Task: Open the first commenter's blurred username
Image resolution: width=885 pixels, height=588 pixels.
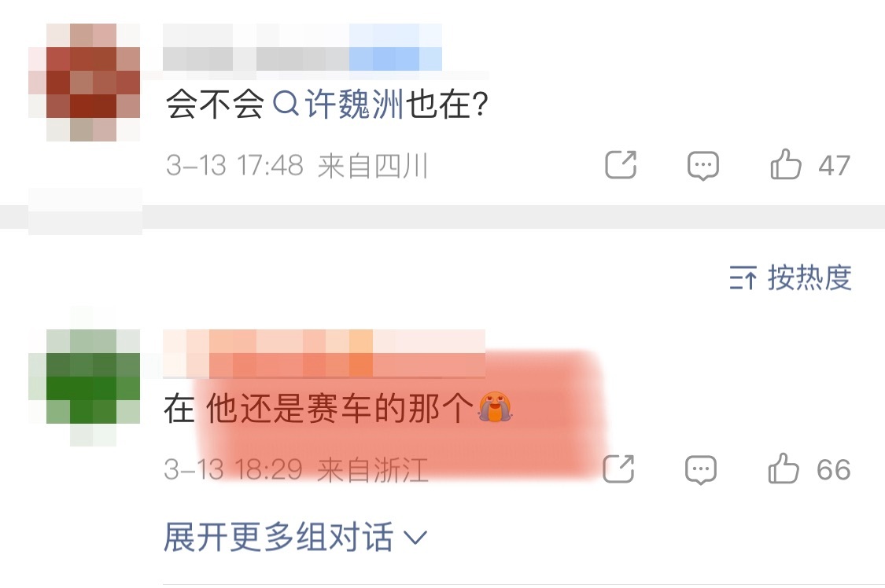Action: coord(303,47)
